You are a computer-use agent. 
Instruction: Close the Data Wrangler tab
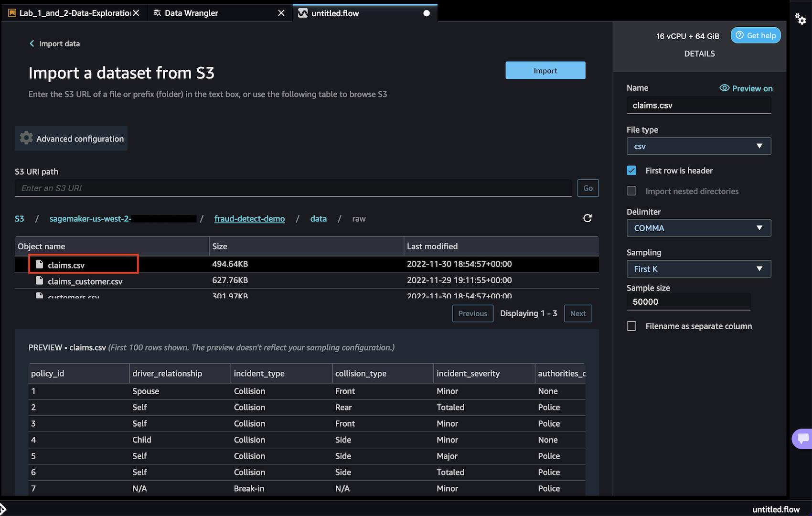coord(281,13)
